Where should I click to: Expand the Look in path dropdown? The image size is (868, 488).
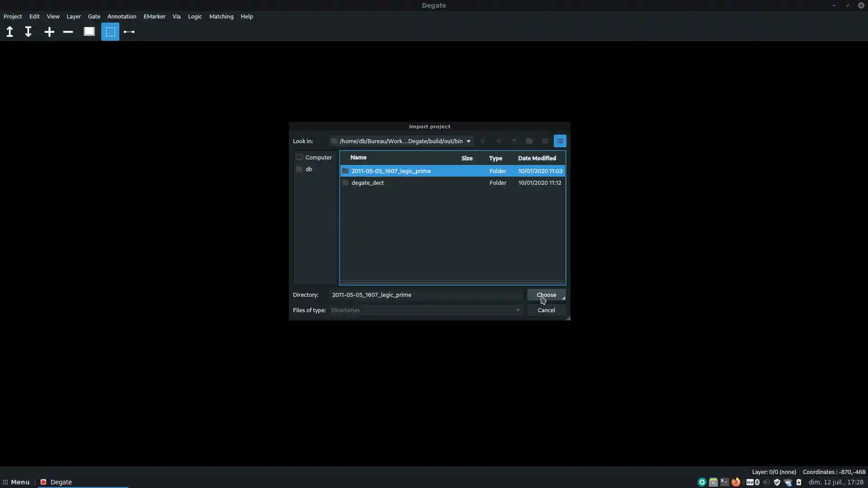[x=468, y=141]
